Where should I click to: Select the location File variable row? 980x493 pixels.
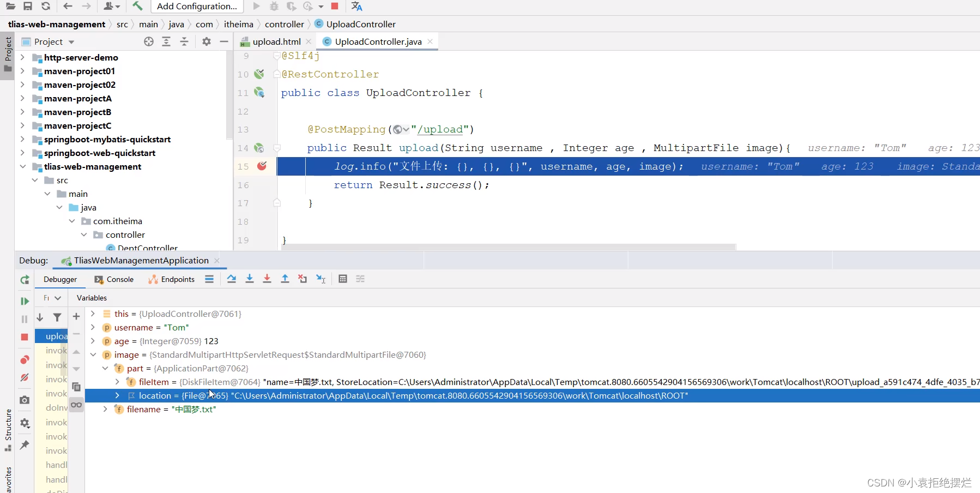533,395
